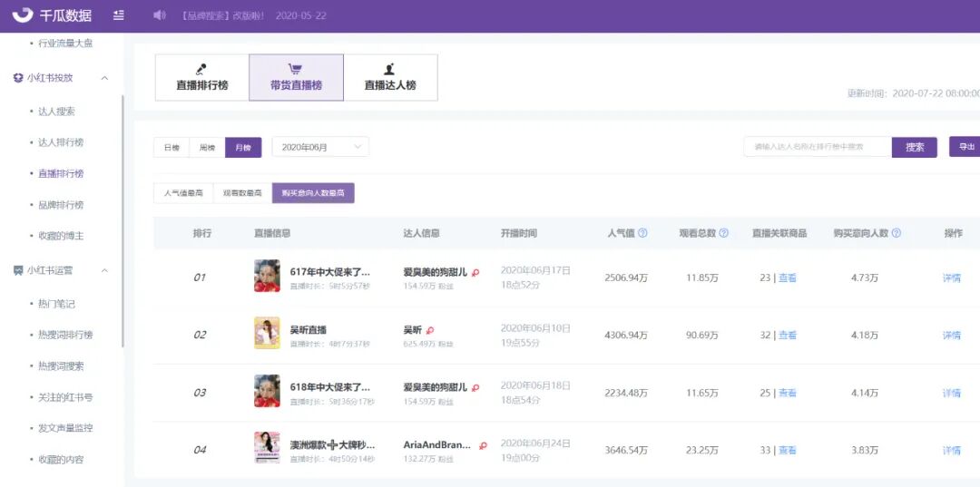Click streamer name 吴昕
This screenshot has width=980, height=487.
click(x=413, y=330)
